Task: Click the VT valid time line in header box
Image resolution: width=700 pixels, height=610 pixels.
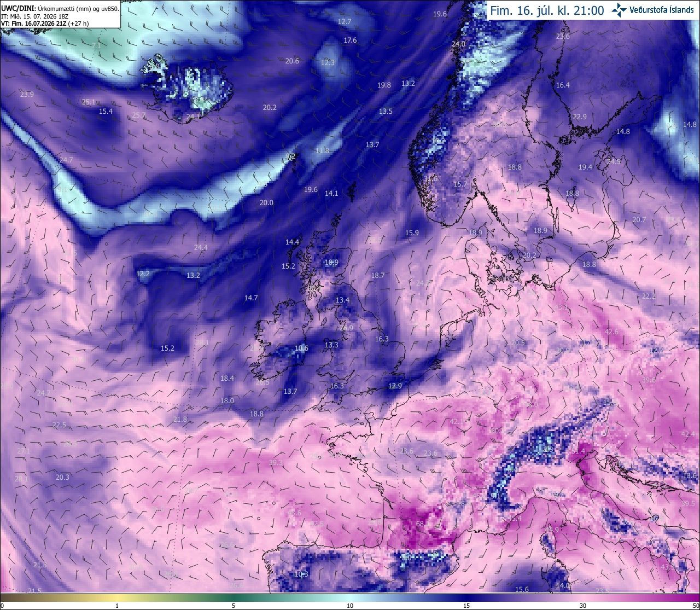Action: coord(45,24)
